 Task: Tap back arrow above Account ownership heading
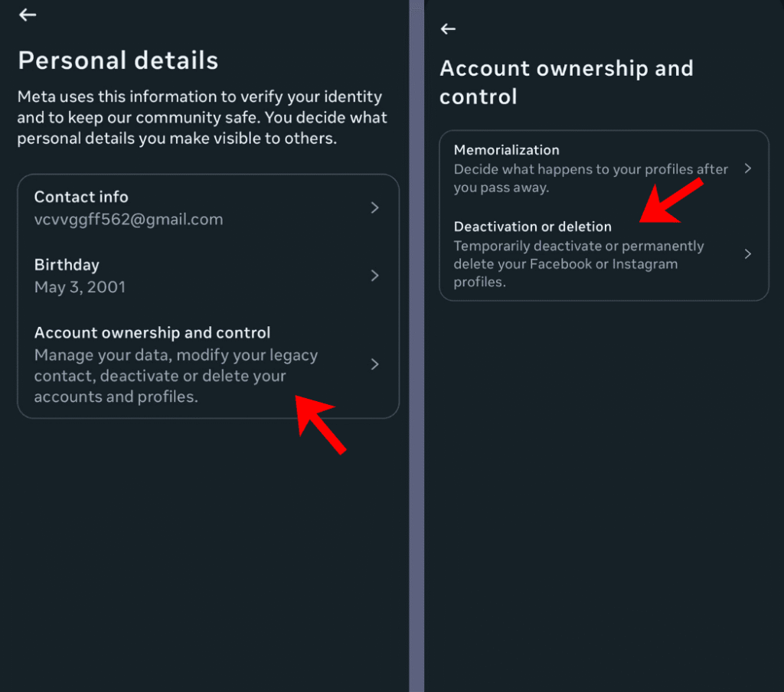click(x=449, y=29)
